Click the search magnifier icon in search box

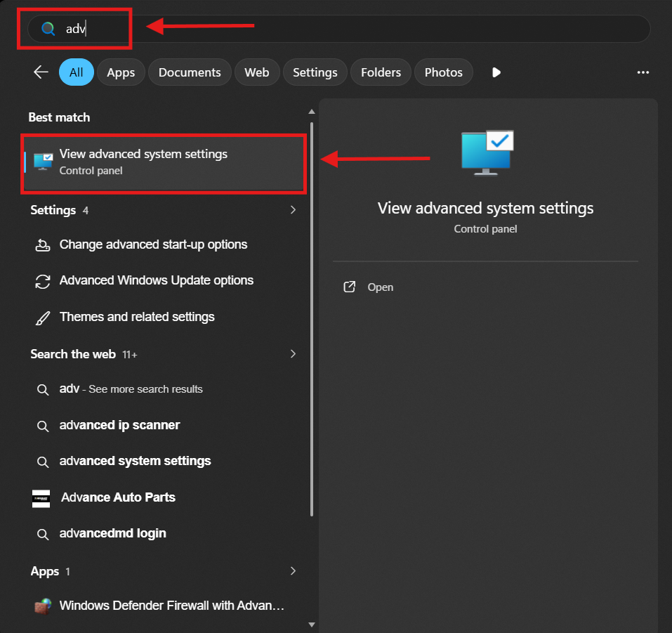point(48,29)
